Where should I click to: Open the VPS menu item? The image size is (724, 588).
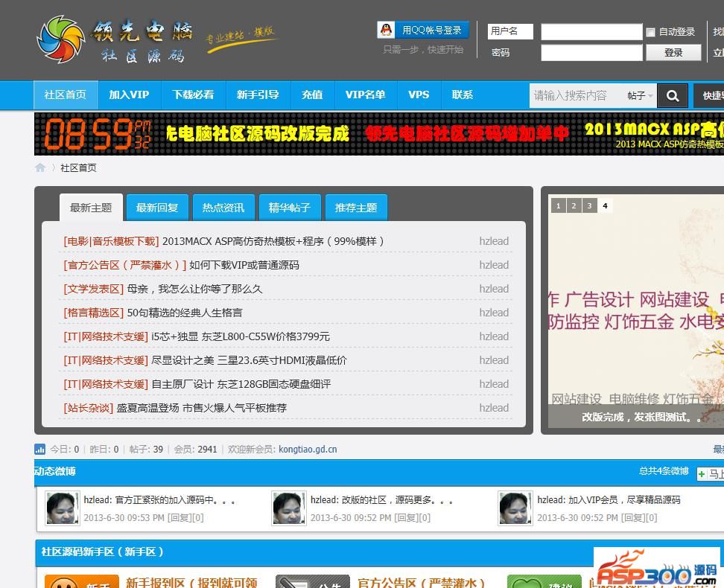(x=419, y=95)
